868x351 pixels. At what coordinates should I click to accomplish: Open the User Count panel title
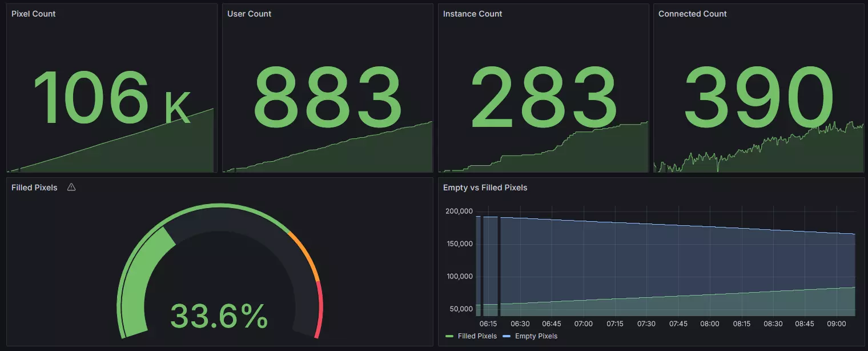coord(250,14)
